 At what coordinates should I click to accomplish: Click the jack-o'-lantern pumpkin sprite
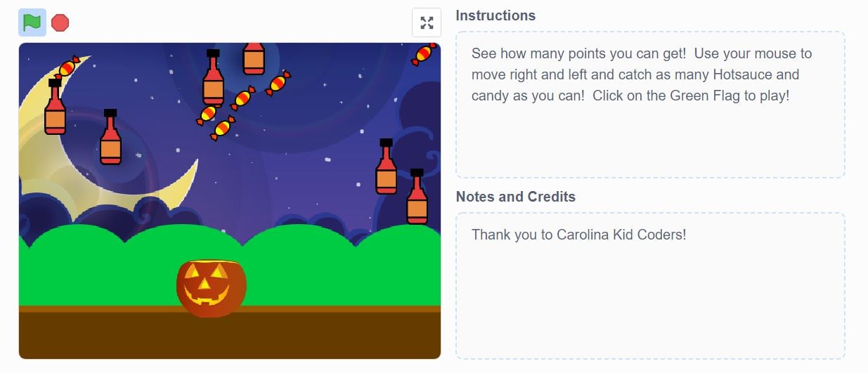(x=211, y=288)
